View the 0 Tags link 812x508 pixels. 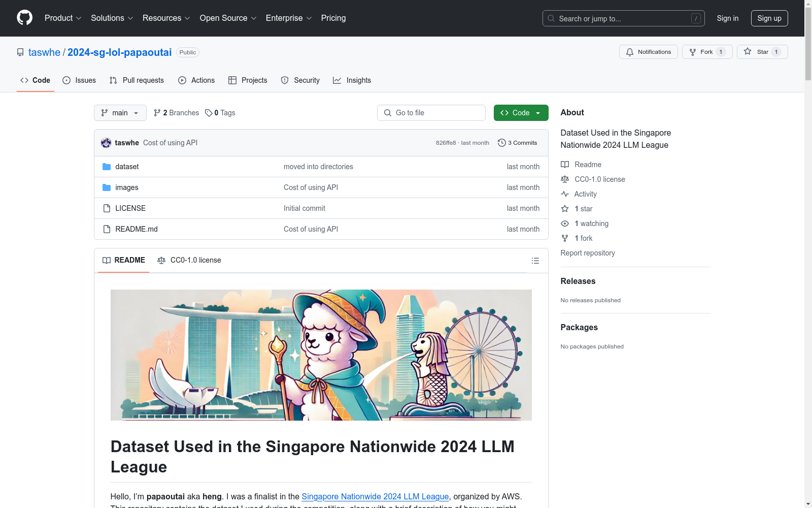click(x=220, y=113)
